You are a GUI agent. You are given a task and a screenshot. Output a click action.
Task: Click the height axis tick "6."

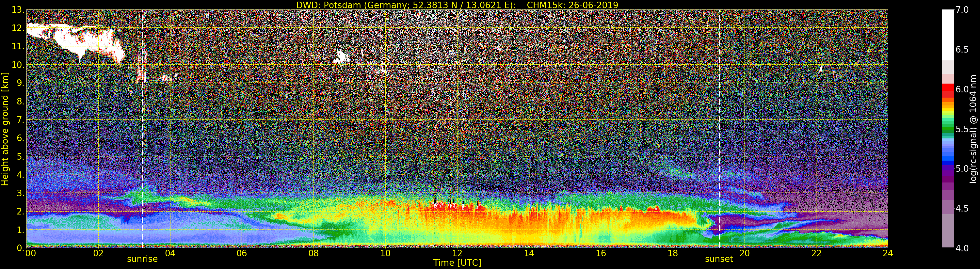20,138
